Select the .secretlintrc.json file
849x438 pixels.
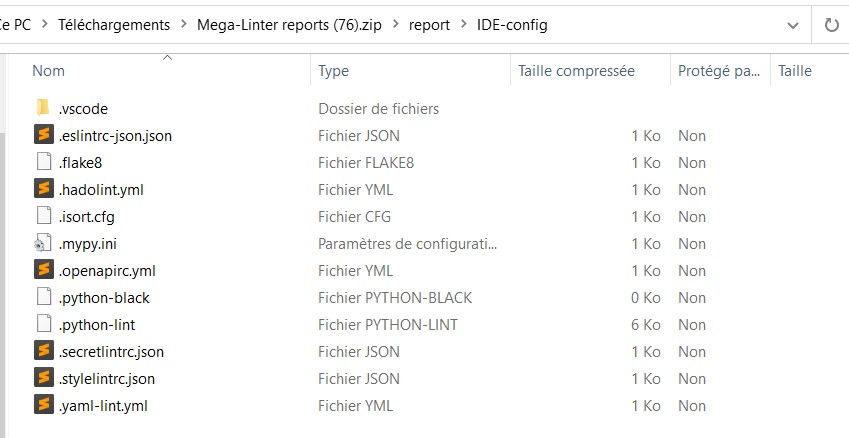111,351
